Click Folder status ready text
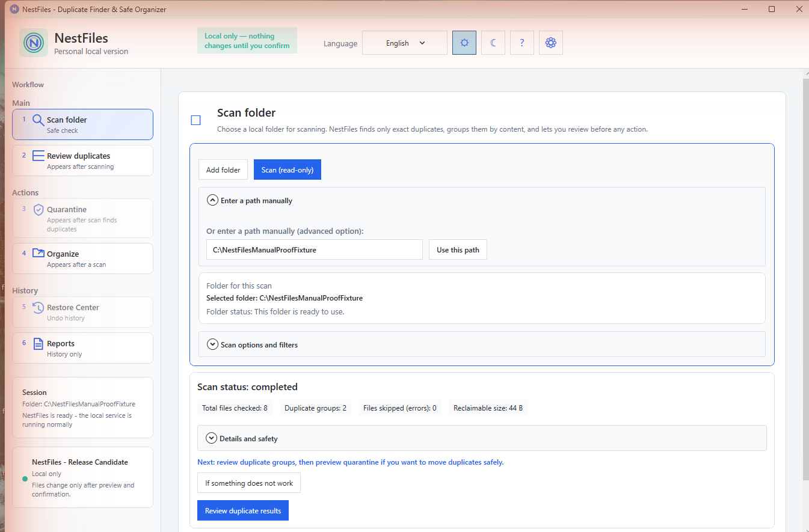This screenshot has width=809, height=532. click(x=275, y=311)
